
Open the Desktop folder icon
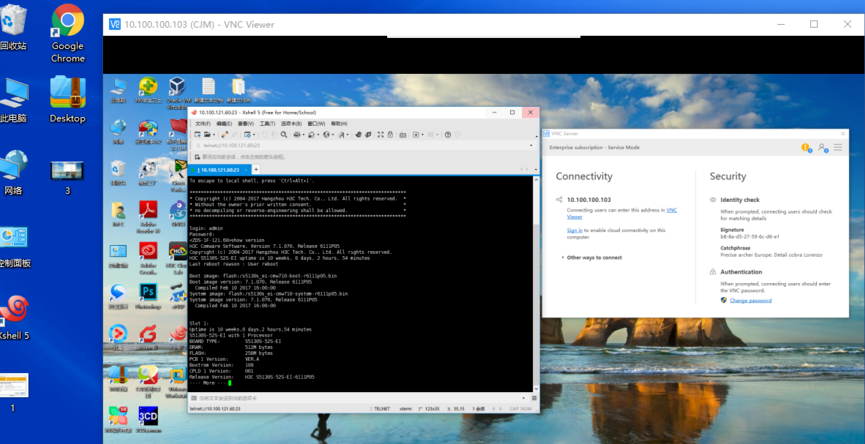pyautogui.click(x=67, y=98)
